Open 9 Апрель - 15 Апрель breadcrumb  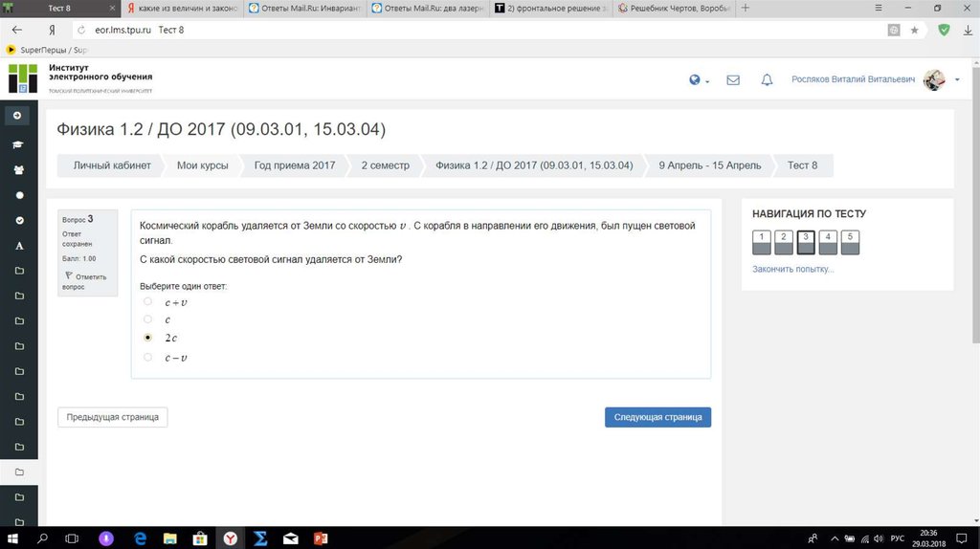coord(710,165)
